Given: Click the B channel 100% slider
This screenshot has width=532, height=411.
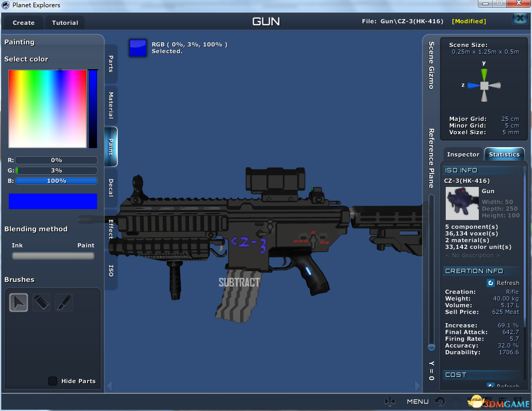Looking at the screenshot, I should coord(56,181).
